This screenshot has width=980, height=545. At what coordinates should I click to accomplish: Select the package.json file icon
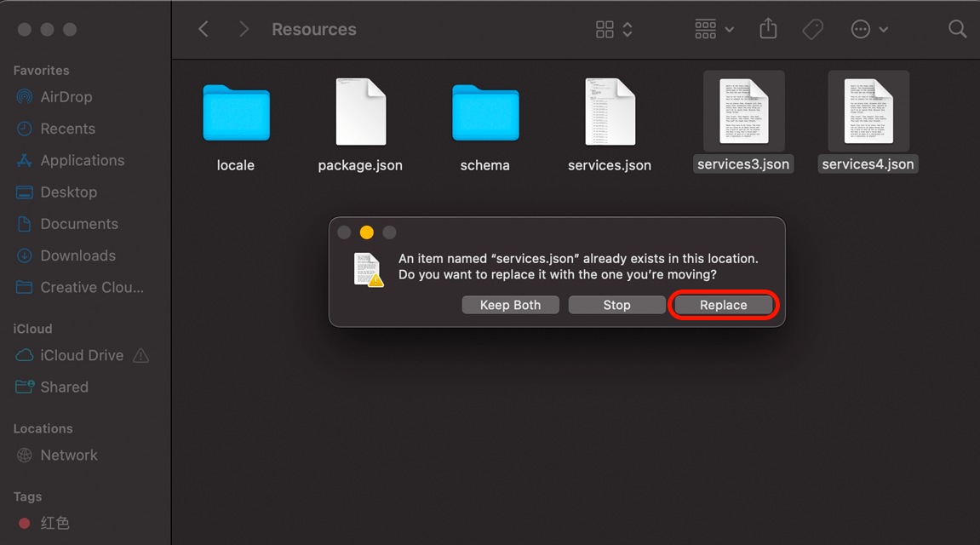click(361, 112)
